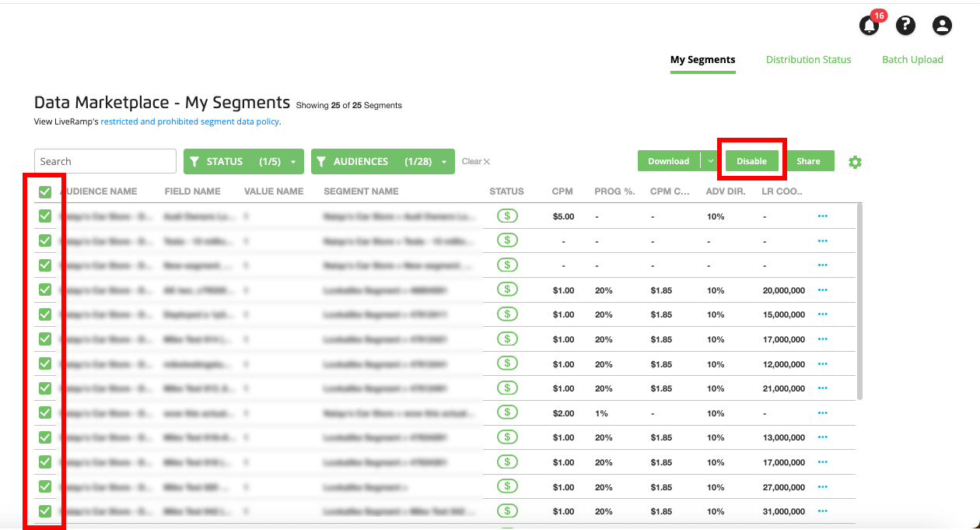Uncheck the checkbox of 27,000,000 row

point(45,486)
